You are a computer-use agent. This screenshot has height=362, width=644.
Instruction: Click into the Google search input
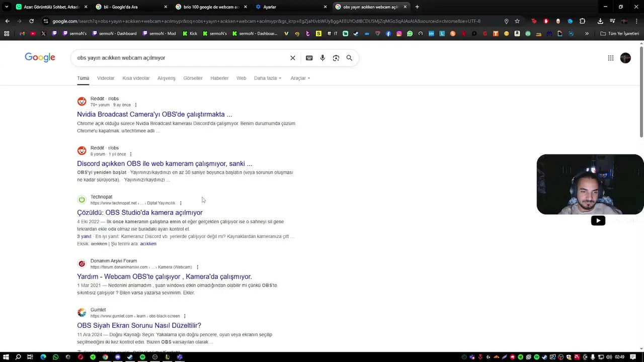click(181, 58)
